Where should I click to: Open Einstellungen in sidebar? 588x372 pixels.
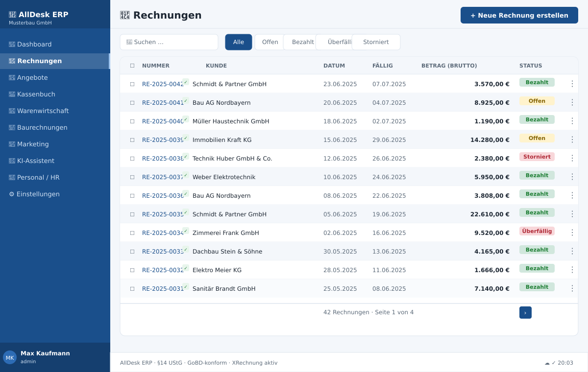pyautogui.click(x=55, y=194)
